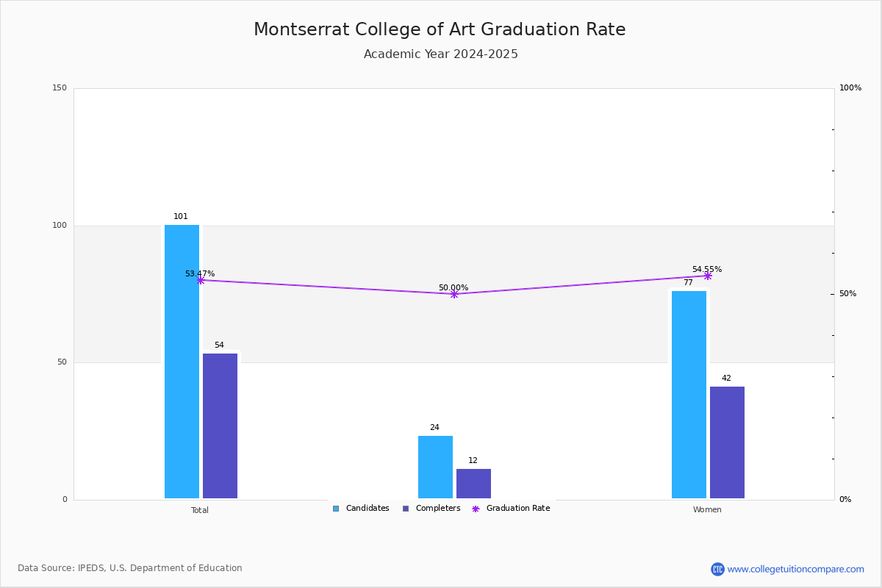
Task: Click the CTC logo icon
Action: click(717, 569)
